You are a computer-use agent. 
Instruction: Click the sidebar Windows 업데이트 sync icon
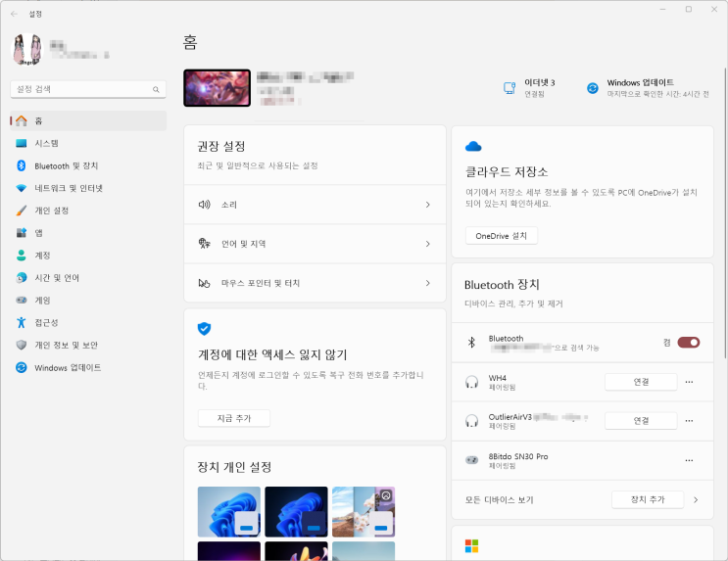(22, 367)
